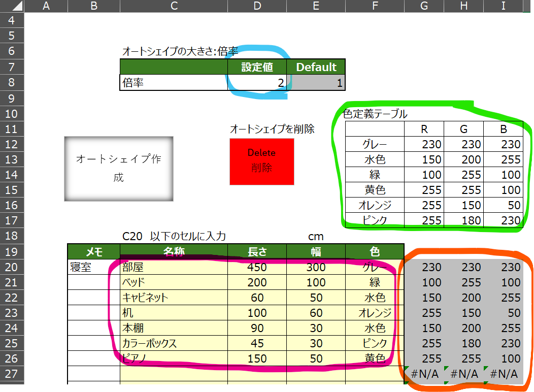Select the 色 table header cell
This screenshot has width=534, height=392.
coord(375,251)
